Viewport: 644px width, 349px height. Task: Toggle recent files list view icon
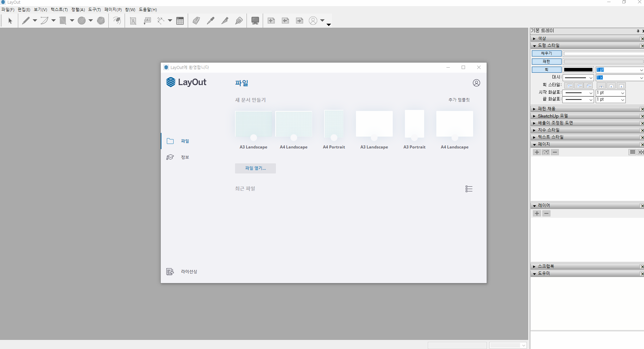(x=469, y=189)
